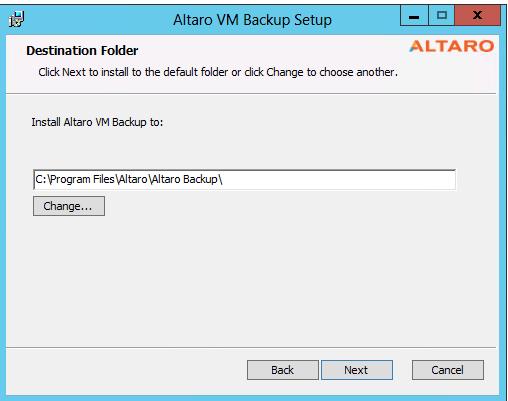Viewport: 508px width, 401px height.
Task: Click the 'Install Altaro VM Backup to:' label
Action: (x=97, y=122)
